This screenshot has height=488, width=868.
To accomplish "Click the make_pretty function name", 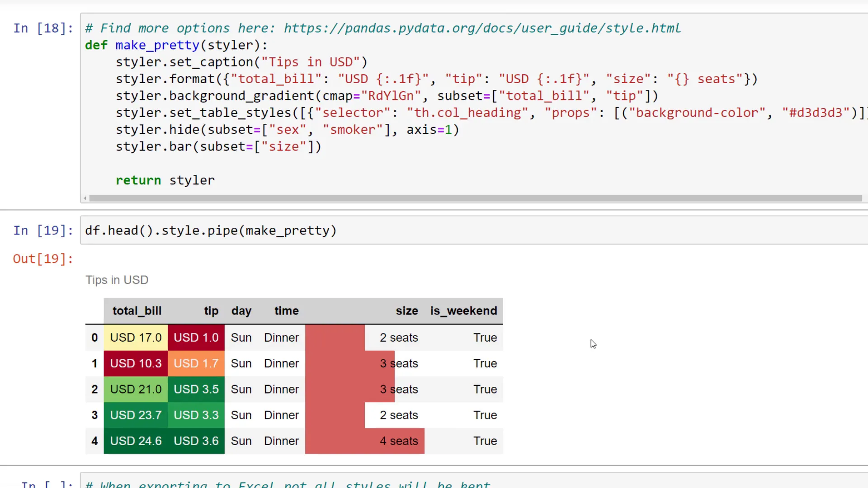I will click(157, 45).
